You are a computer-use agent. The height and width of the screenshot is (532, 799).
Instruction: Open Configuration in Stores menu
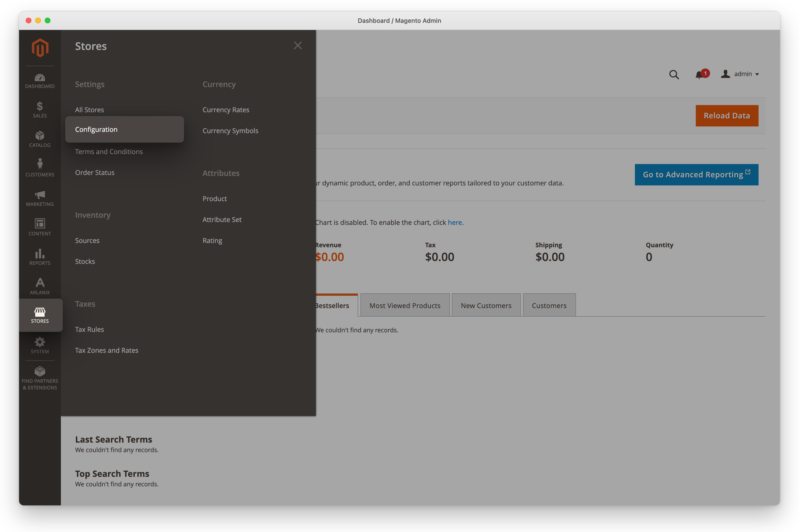(125, 129)
